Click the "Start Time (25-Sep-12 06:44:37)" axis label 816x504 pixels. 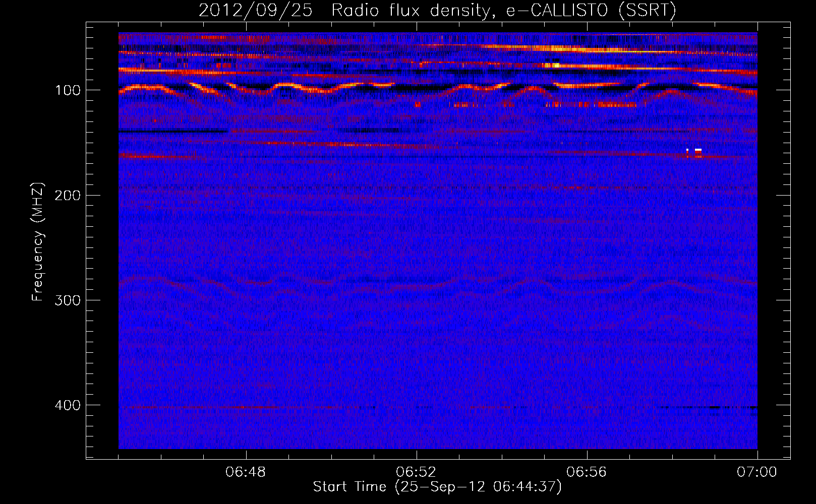point(437,487)
